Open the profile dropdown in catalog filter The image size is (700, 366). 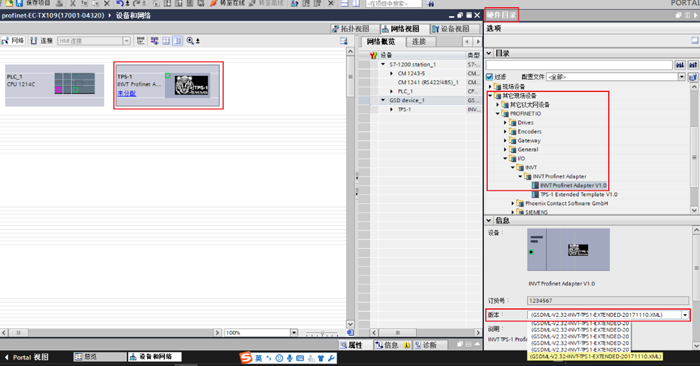pyautogui.click(x=616, y=77)
